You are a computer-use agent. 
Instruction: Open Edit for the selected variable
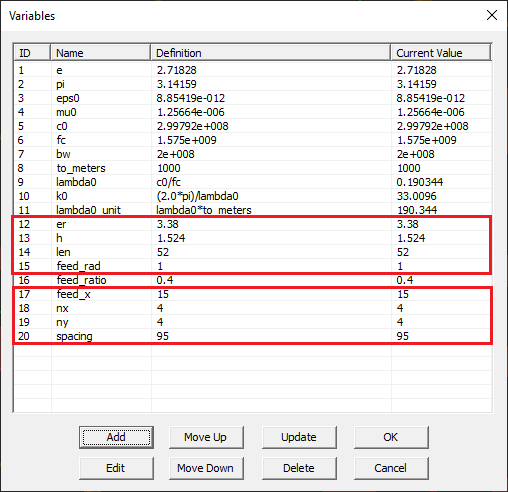[x=116, y=468]
